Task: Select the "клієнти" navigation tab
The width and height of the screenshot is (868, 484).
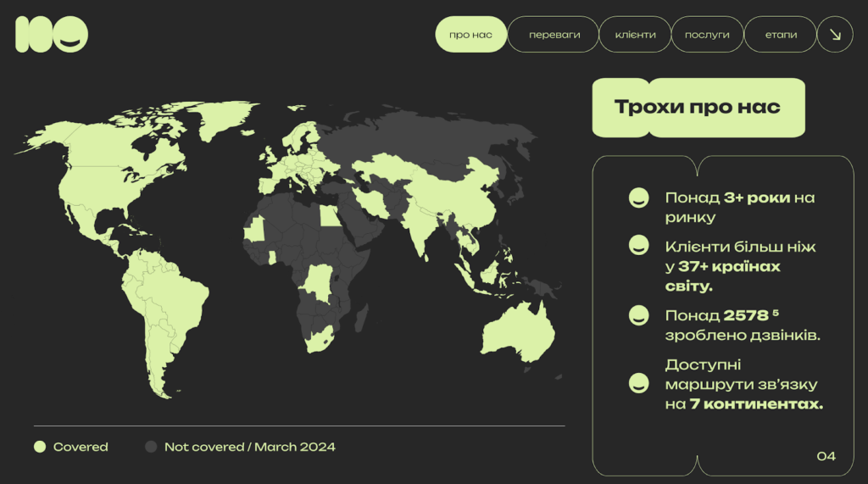Action: tap(635, 35)
